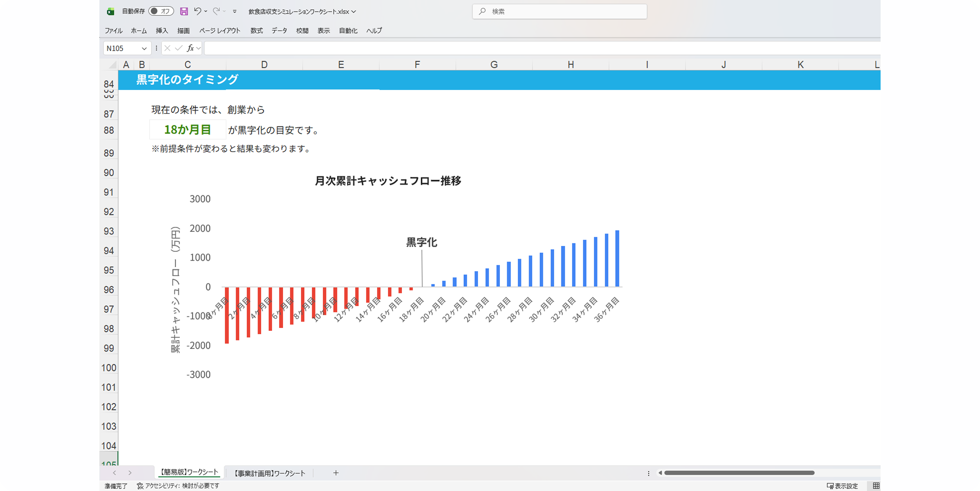
Task: Open the データ ribbon tab
Action: pos(279,31)
